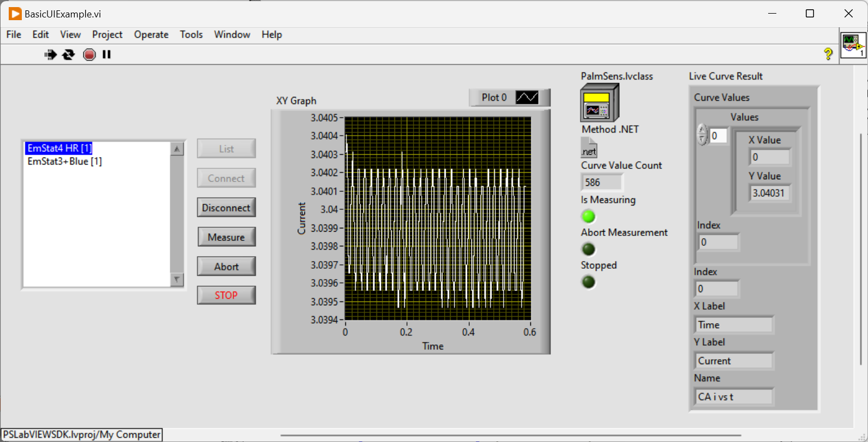Pause execution with the toolbar Pause icon

tap(107, 55)
